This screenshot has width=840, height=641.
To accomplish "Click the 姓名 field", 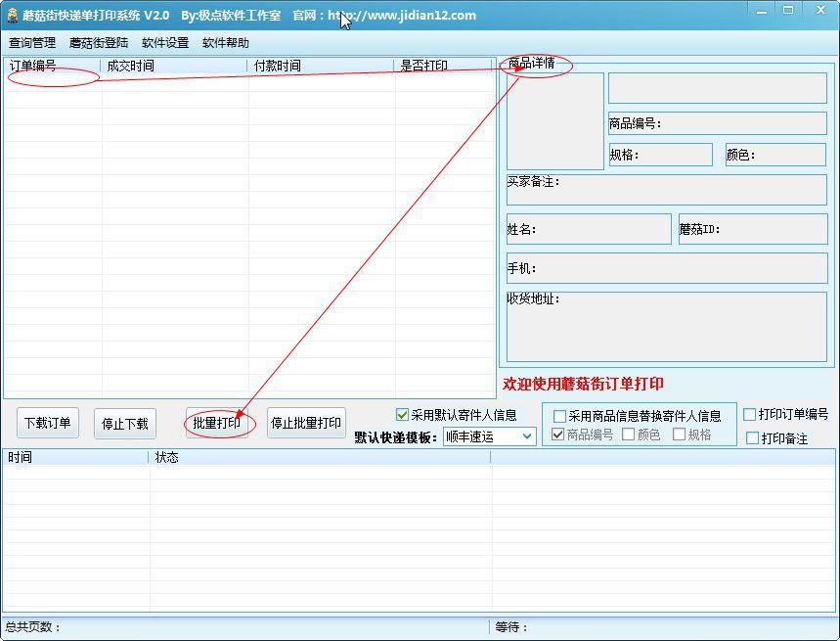I will point(589,229).
